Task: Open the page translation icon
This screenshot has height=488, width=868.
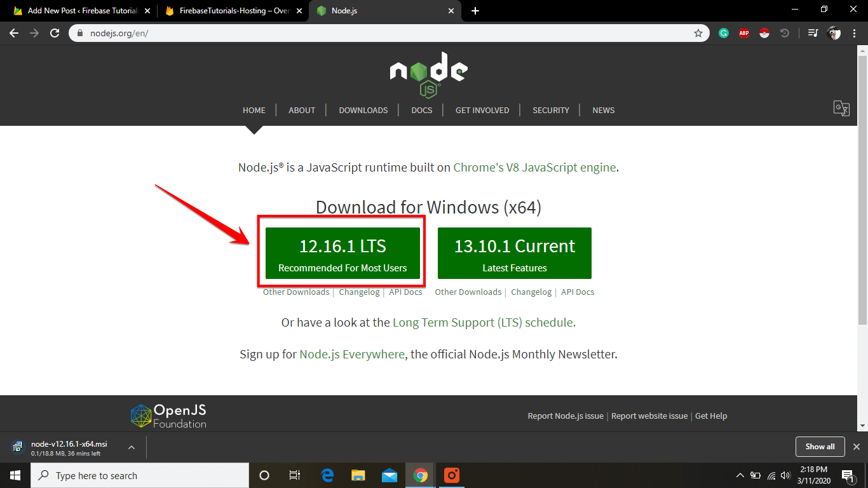Action: (841, 108)
